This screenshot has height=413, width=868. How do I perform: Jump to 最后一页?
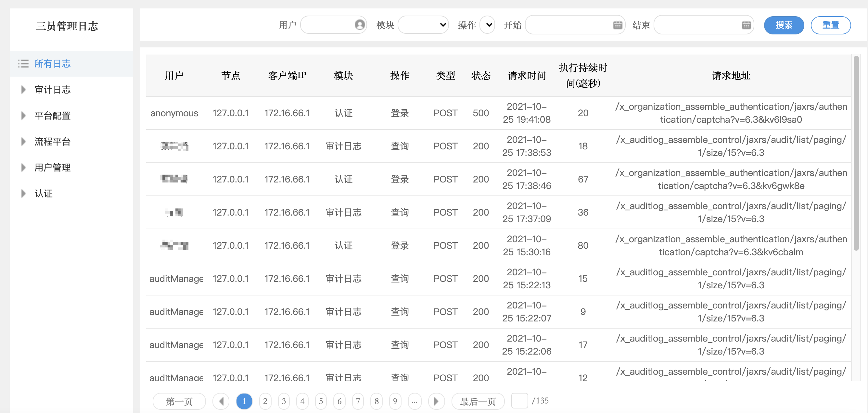478,401
